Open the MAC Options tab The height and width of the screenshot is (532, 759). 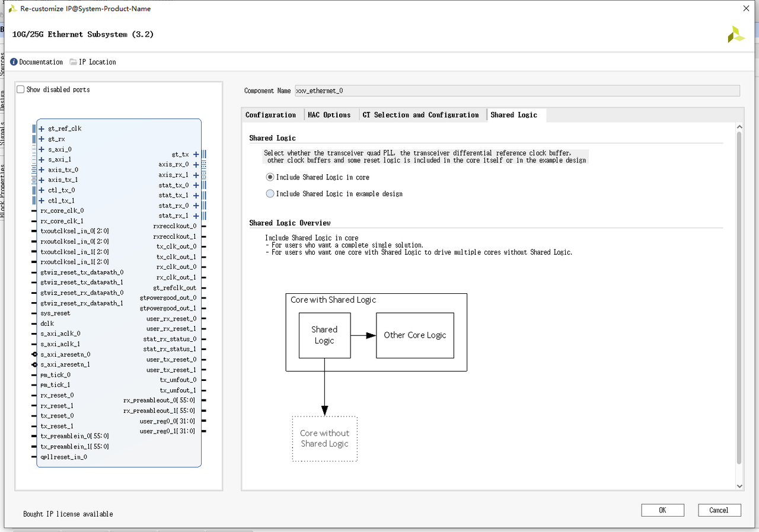point(329,115)
